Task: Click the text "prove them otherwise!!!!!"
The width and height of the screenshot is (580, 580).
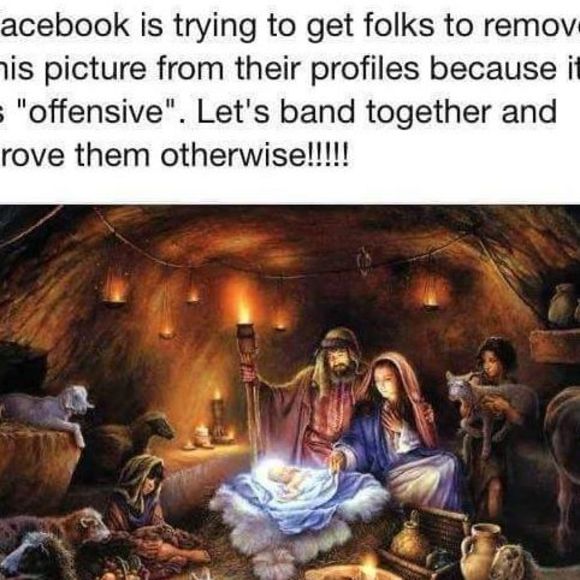Action: 174,155
